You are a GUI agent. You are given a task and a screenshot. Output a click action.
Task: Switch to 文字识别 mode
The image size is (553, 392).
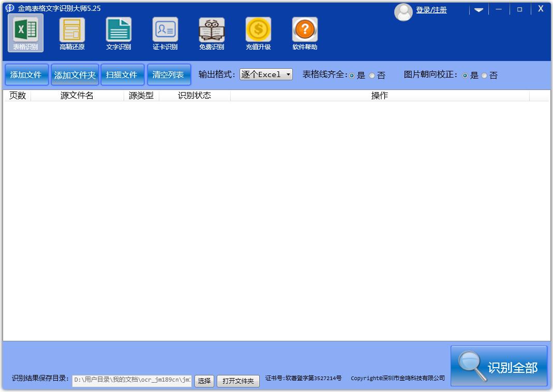pos(118,34)
